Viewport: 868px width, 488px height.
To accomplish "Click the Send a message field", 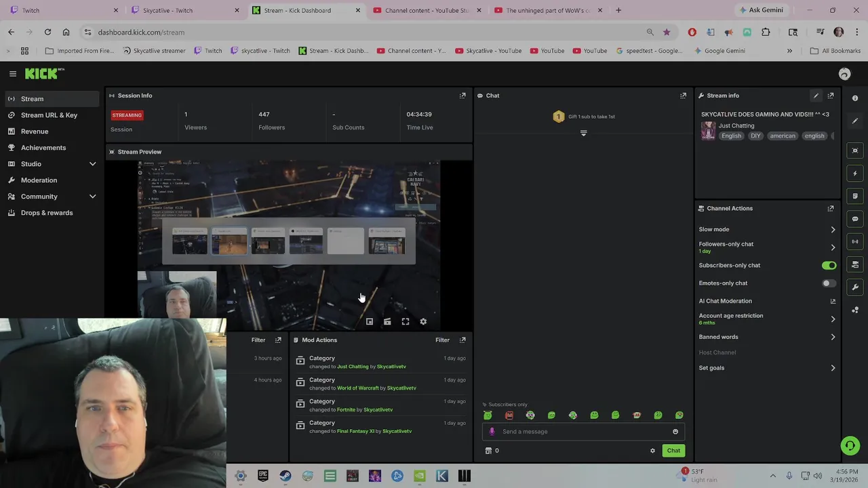I will tap(583, 432).
